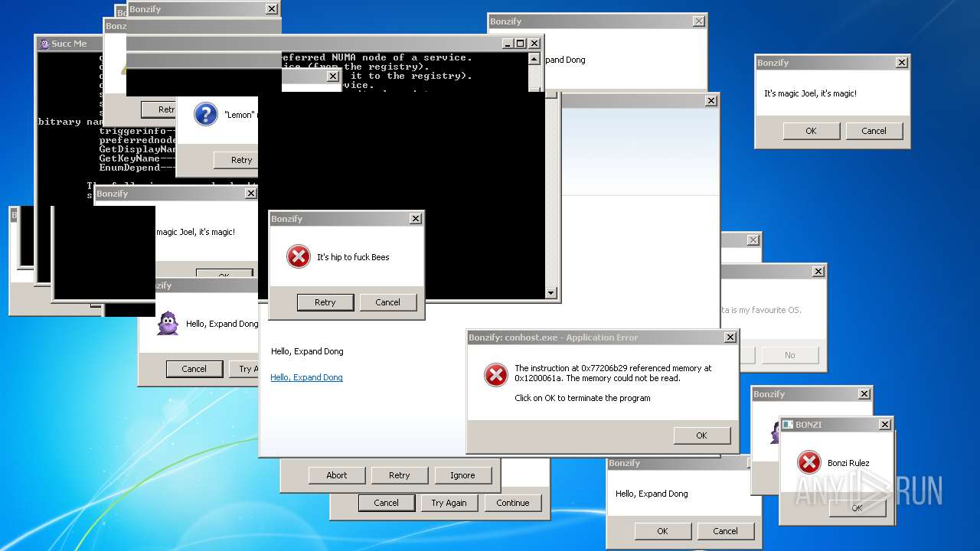Close the favourite OS dialog

coord(818,272)
